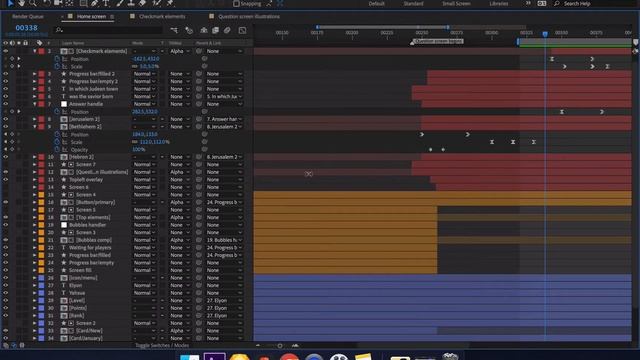Toggle visibility of Button/primary layer
This screenshot has width=640, height=360.
pyautogui.click(x=5, y=202)
